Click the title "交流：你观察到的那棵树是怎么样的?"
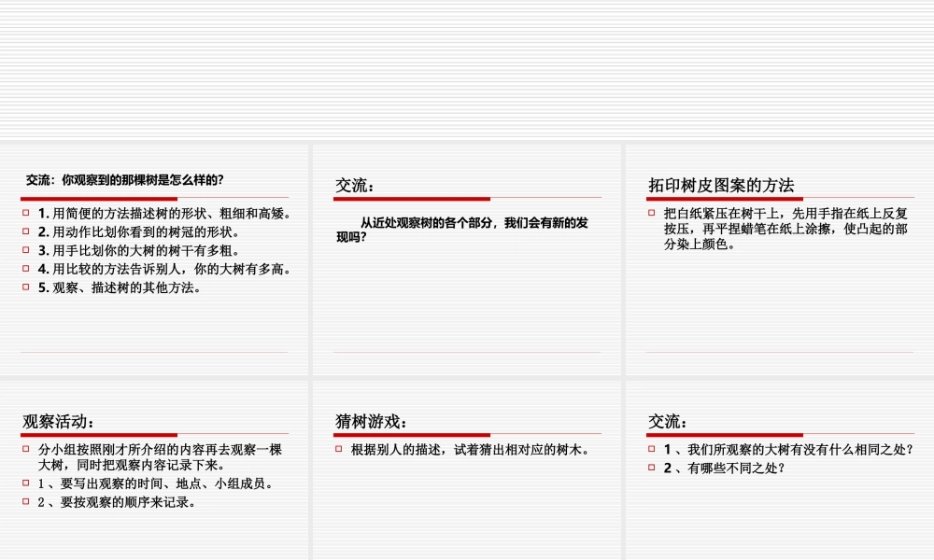Viewport: 934px width, 560px height. (123, 179)
